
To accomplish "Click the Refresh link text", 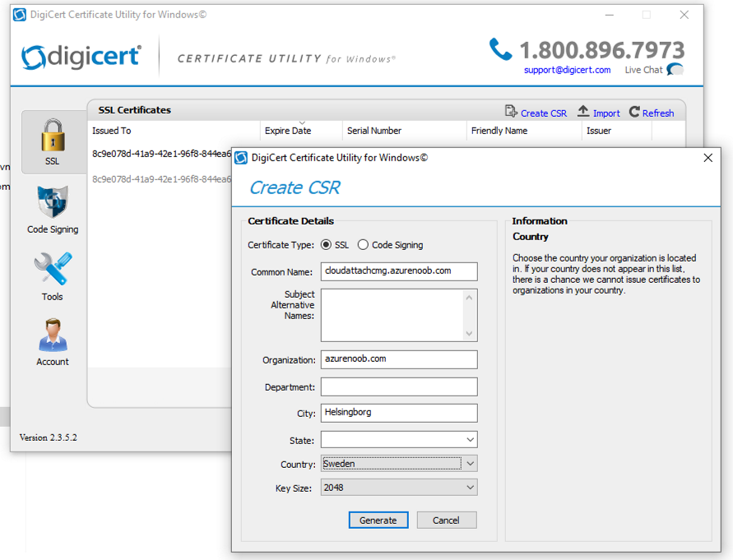I will pyautogui.click(x=658, y=113).
